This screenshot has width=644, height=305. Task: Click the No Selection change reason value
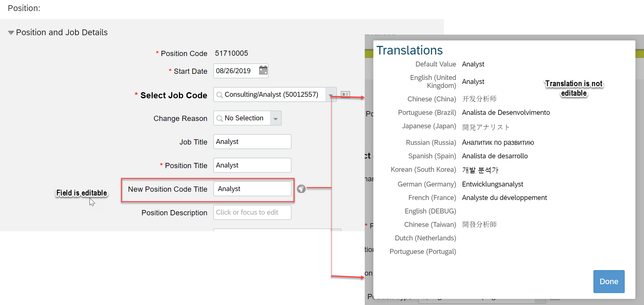point(244,118)
